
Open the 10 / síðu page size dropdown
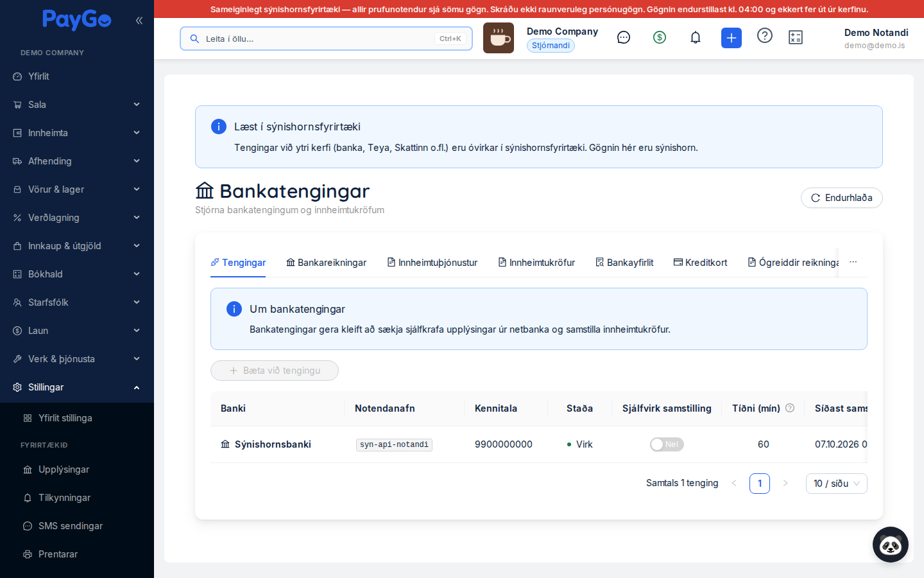837,484
